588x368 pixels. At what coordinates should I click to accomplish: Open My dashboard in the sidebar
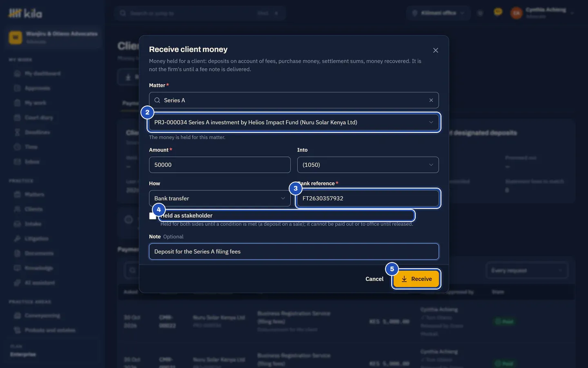click(x=42, y=74)
